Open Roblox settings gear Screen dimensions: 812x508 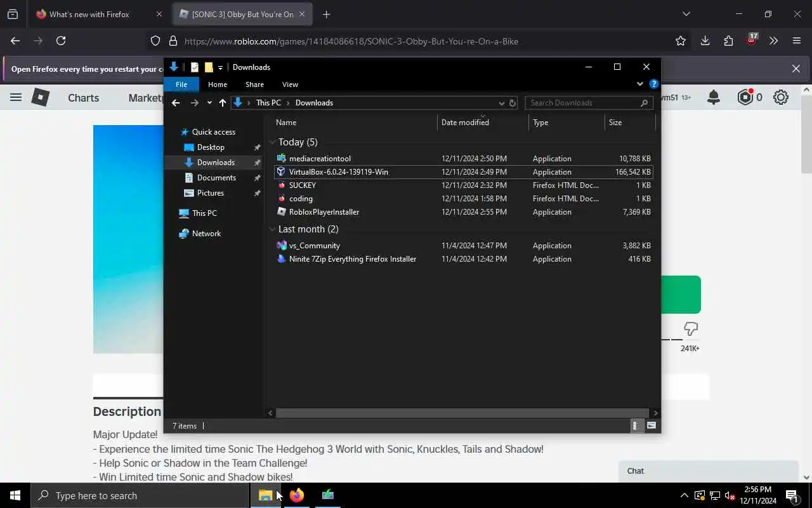click(x=781, y=97)
